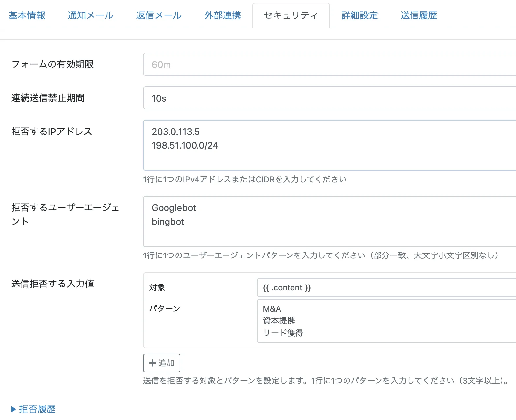Image resolution: width=516 pixels, height=420 pixels.
Task: Focus the 連続送信禁止期間 field showing 10s
Action: 330,98
